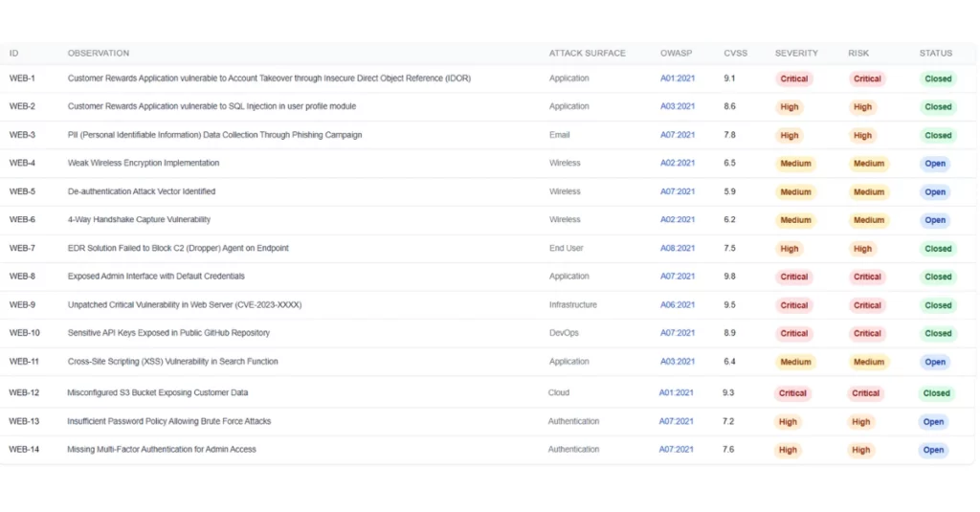This screenshot has width=980, height=512.
Task: Open the A07:2021 link in WEB-5 row
Action: click(x=678, y=191)
